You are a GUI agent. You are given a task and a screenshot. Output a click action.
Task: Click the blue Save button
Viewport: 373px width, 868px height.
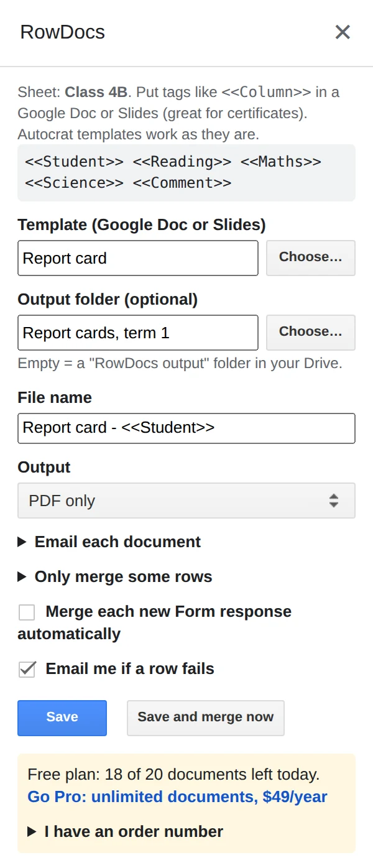pyautogui.click(x=62, y=718)
